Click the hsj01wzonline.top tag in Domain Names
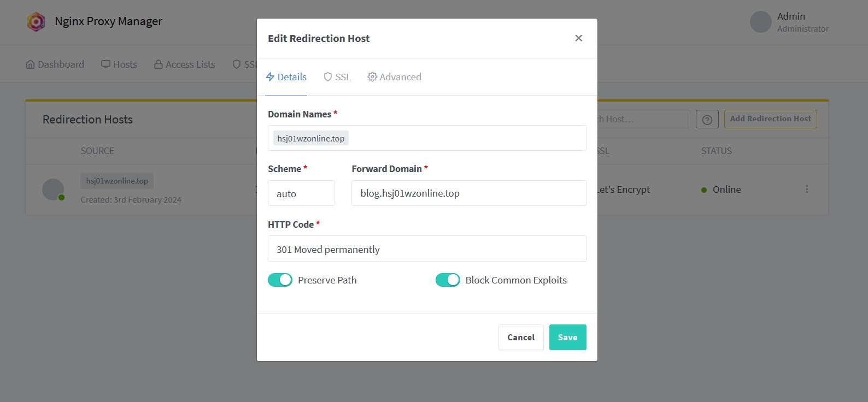This screenshot has height=402, width=868. tap(311, 138)
